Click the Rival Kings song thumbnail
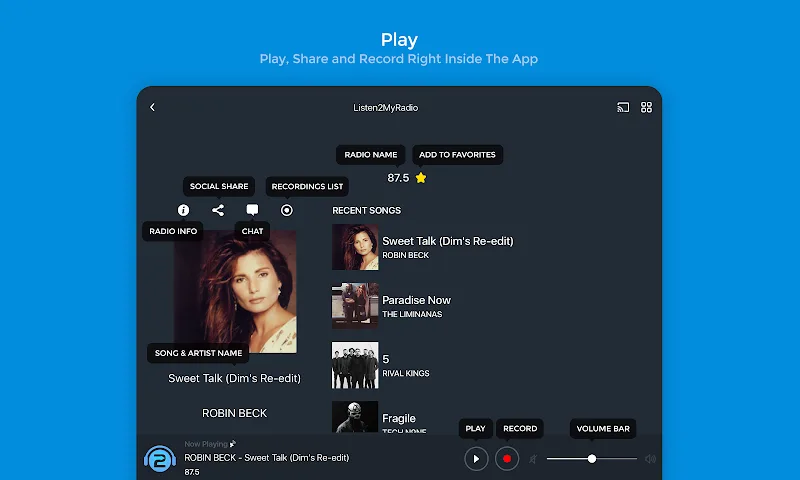This screenshot has width=800, height=480. (355, 365)
